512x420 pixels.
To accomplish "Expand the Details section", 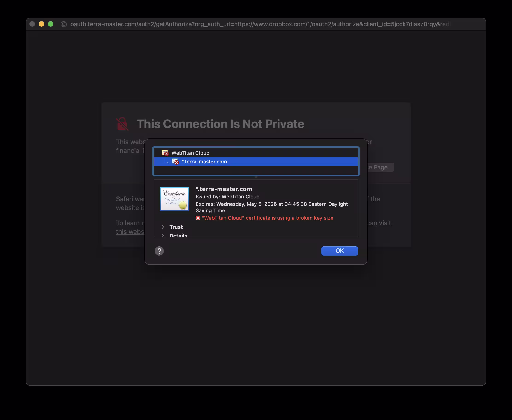I will click(x=163, y=235).
